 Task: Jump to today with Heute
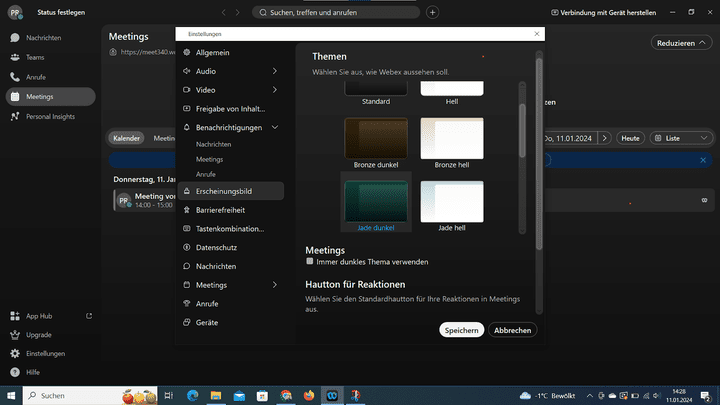pyautogui.click(x=630, y=138)
